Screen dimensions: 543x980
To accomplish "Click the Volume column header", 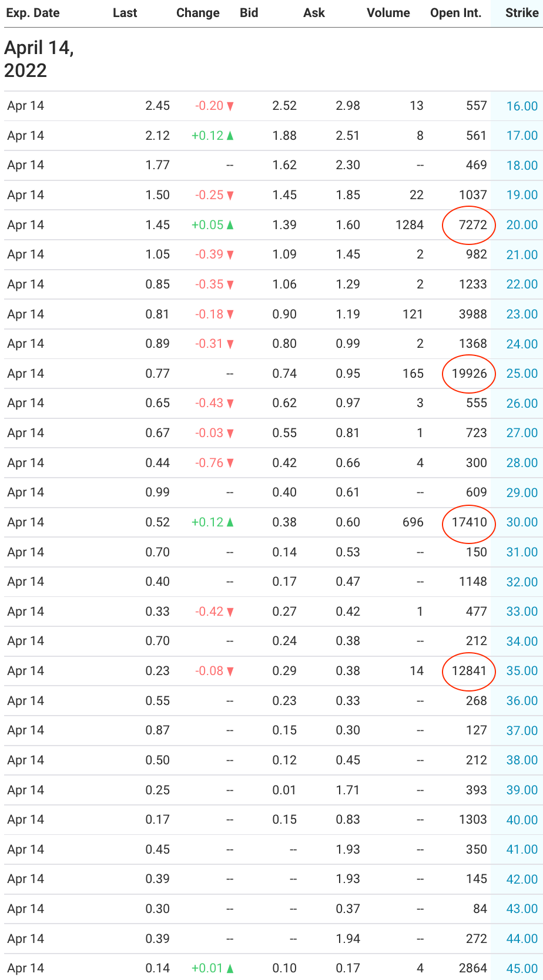I will coord(388,13).
